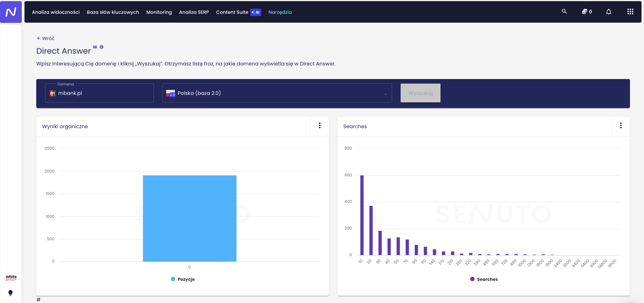The width and height of the screenshot is (644, 303).
Task: Click the Wyszukaj button
Action: 420,93
